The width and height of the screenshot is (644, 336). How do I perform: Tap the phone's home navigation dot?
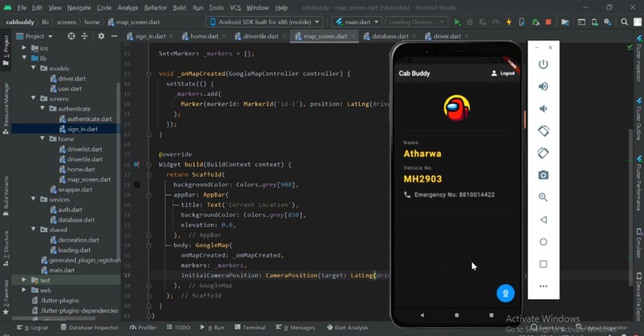pyautogui.click(x=457, y=315)
